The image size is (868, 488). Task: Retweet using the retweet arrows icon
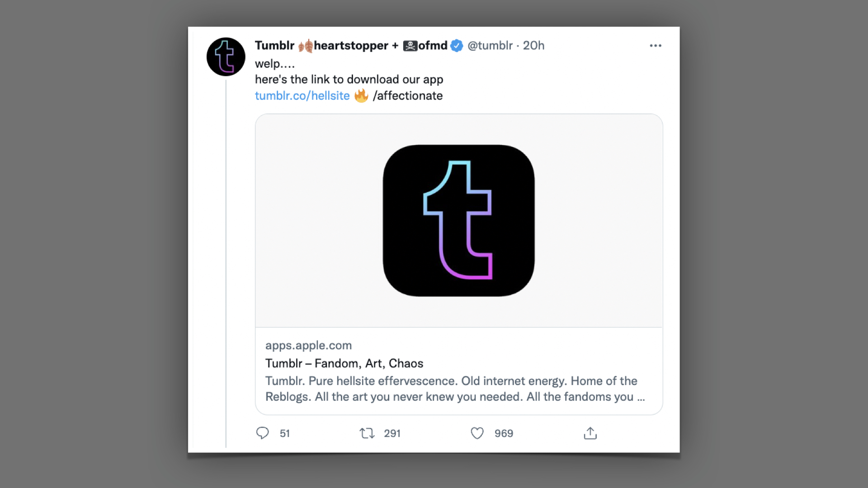click(367, 433)
